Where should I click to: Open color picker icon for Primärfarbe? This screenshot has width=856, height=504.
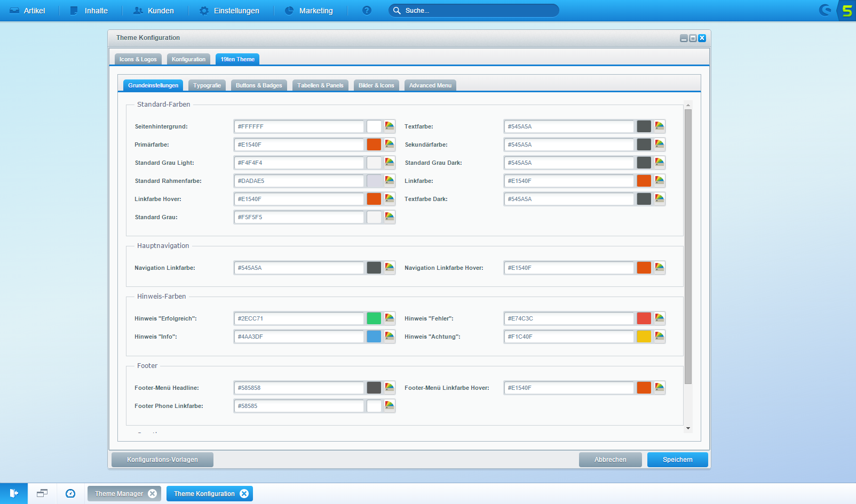[x=390, y=145]
